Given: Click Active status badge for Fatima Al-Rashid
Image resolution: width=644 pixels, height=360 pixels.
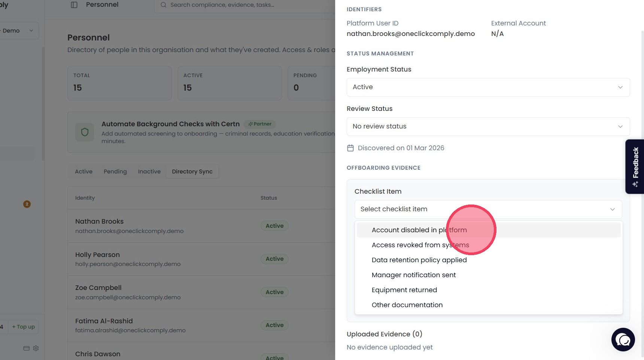Looking at the screenshot, I should click(274, 325).
